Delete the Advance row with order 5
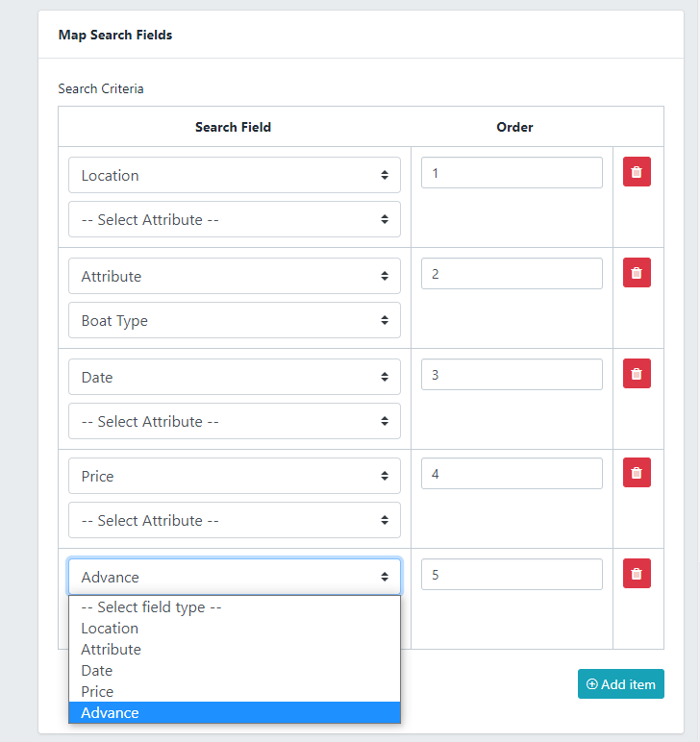 point(637,574)
